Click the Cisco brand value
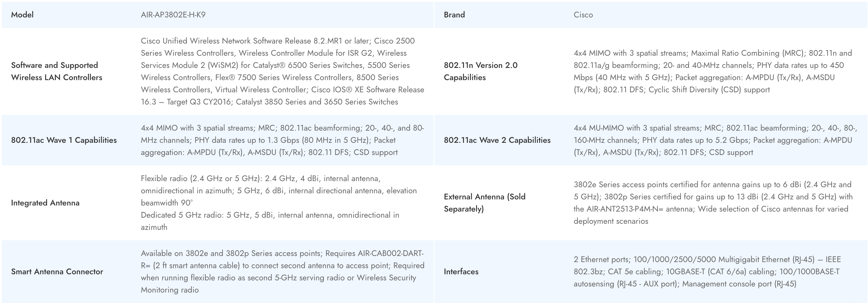This screenshot has width=868, height=303. click(583, 15)
